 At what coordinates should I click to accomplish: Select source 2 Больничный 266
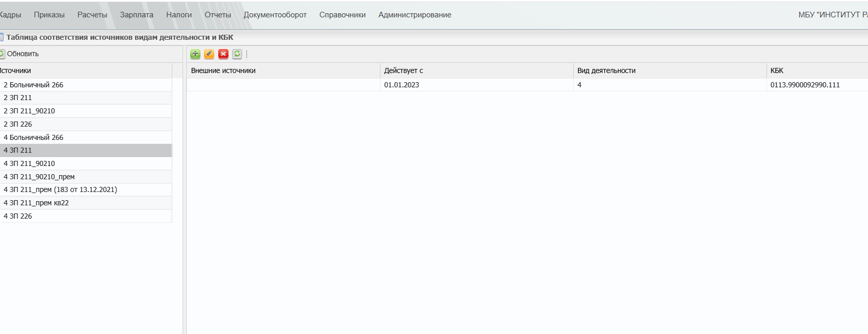(86, 85)
